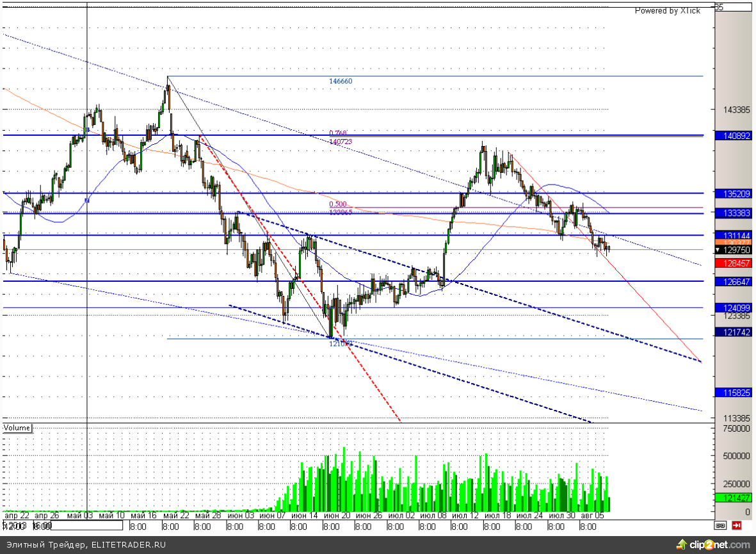The height and width of the screenshot is (554, 756).
Task: Click the Volume indicator label
Action: (17, 427)
